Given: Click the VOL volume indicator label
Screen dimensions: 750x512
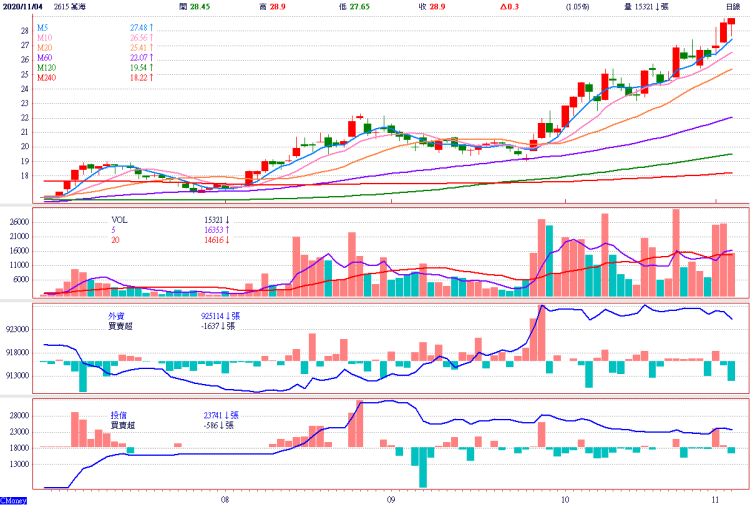Looking at the screenshot, I should (119, 219).
